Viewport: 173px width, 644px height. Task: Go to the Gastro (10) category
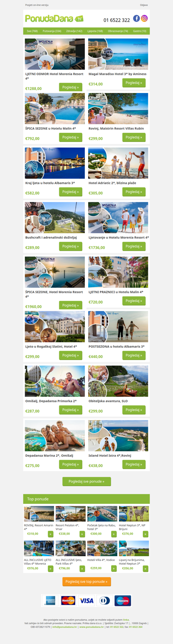[x=140, y=31]
